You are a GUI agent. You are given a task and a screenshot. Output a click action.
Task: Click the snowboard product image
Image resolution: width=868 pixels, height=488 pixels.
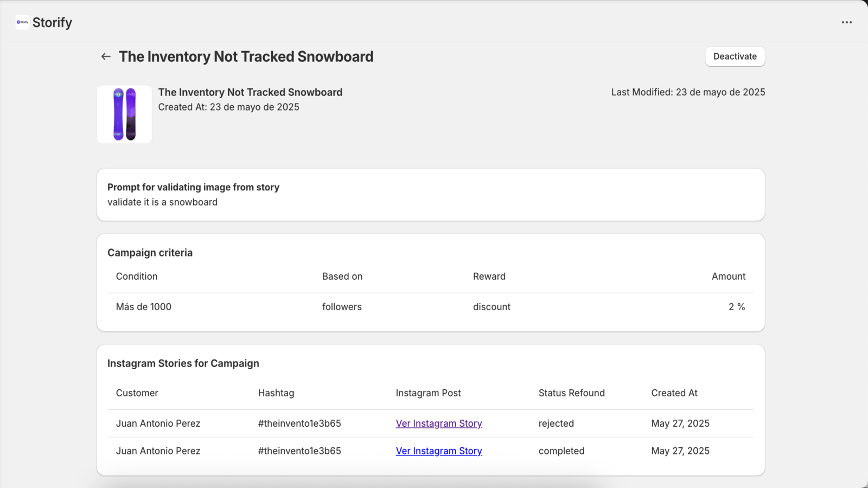[124, 114]
